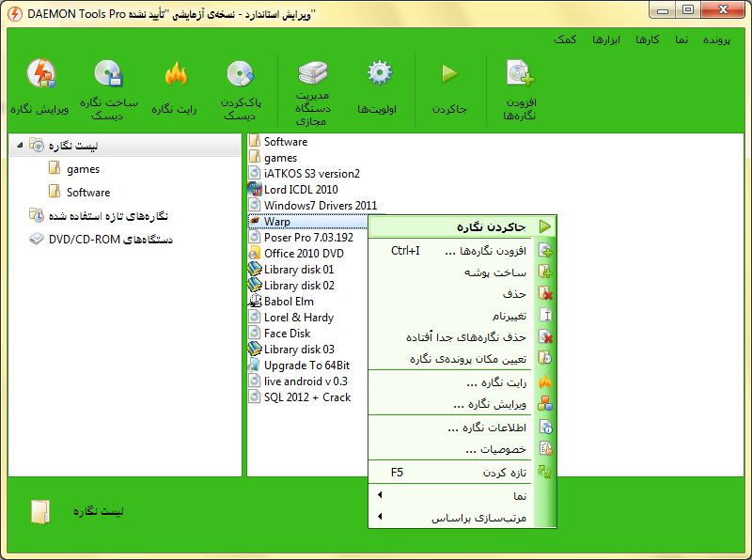Screen dimensions: 752x560
Task: Select Office 2010 DVD in image list
Action: pyautogui.click(x=303, y=254)
